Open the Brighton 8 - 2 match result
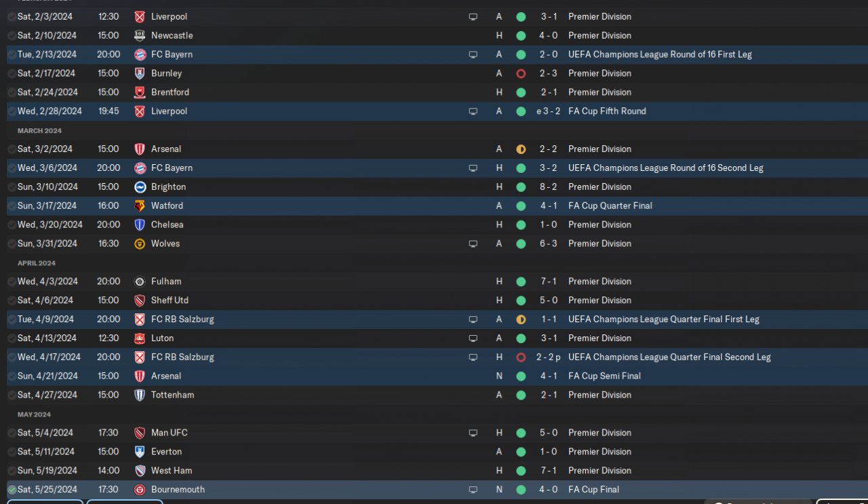The image size is (868, 504). pyautogui.click(x=549, y=187)
